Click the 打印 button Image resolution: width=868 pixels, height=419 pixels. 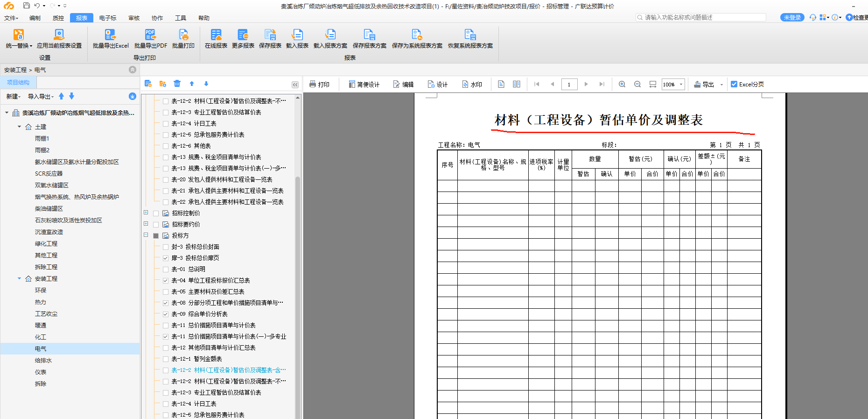[x=319, y=84]
